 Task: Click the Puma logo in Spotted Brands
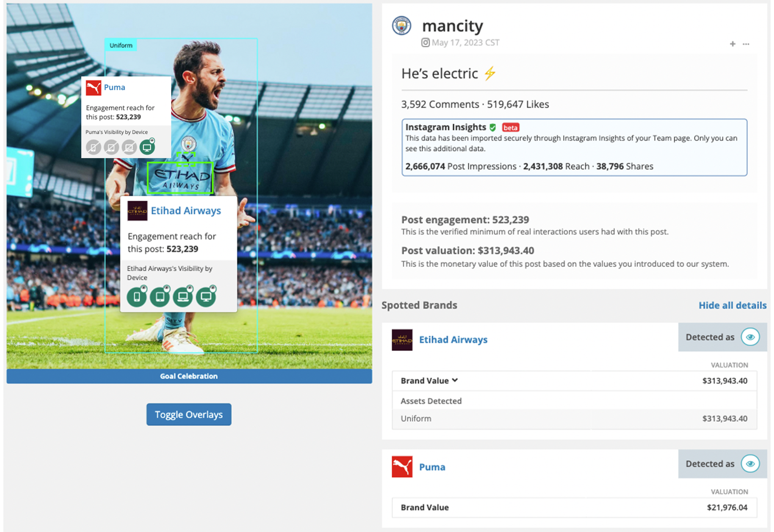(402, 467)
